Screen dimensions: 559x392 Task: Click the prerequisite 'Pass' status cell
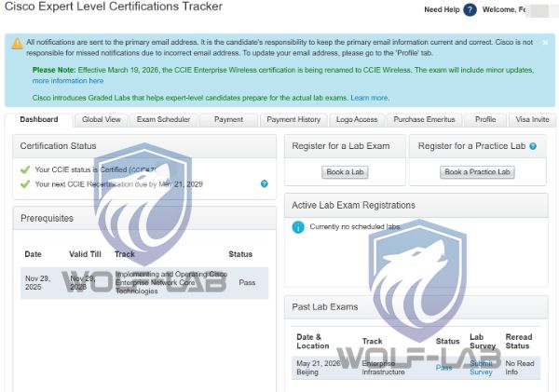[x=247, y=283]
